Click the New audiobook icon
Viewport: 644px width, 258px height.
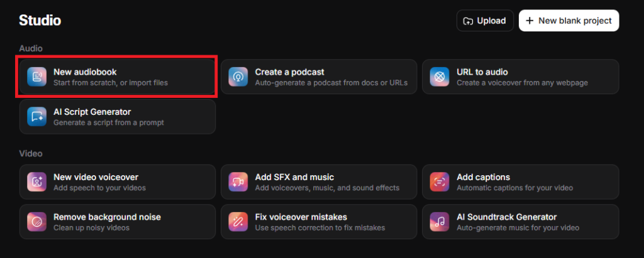coord(37,77)
